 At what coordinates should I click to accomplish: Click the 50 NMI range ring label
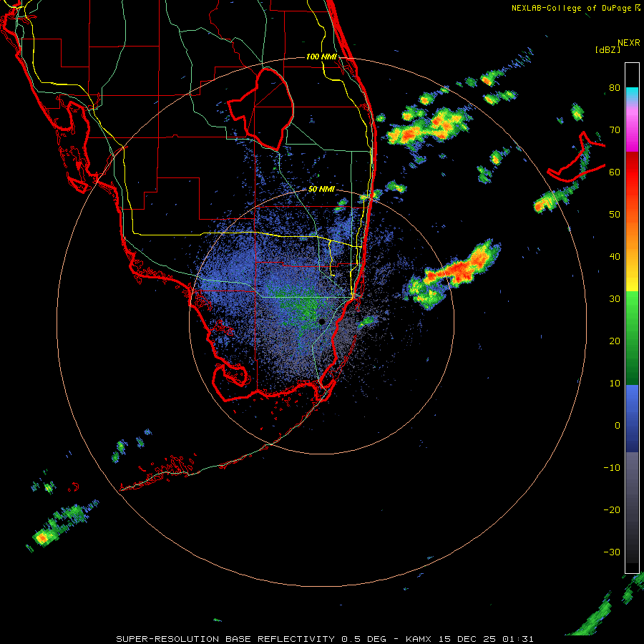pos(321,189)
